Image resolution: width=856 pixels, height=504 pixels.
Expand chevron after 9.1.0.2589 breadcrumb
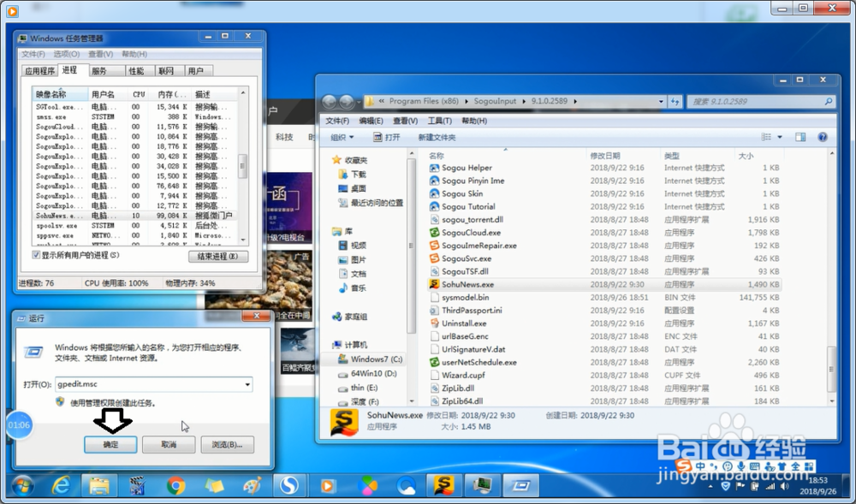click(x=575, y=102)
